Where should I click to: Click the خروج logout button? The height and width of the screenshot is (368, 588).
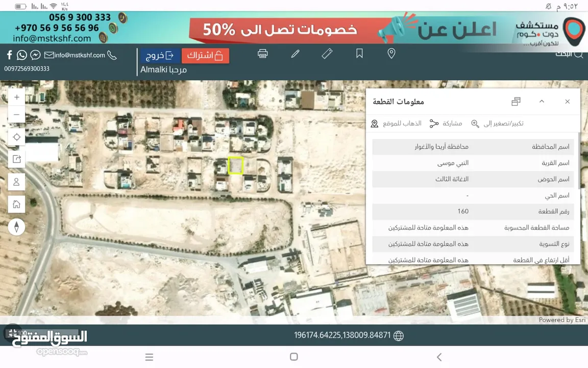[160, 56]
